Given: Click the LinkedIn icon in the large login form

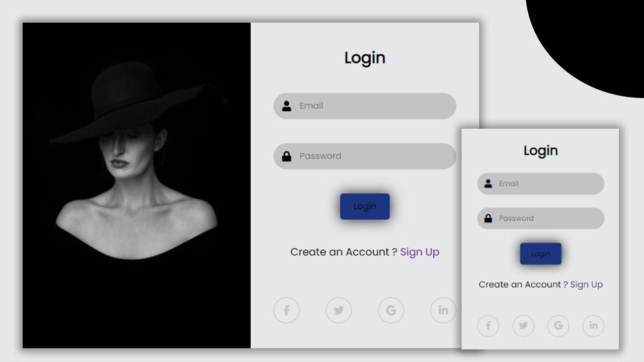Looking at the screenshot, I should [x=443, y=310].
